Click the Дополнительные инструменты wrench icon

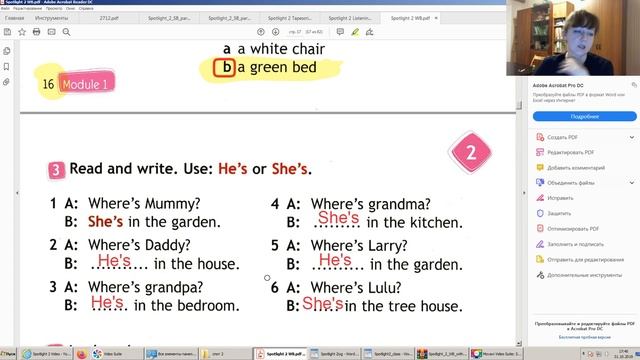(x=540, y=275)
